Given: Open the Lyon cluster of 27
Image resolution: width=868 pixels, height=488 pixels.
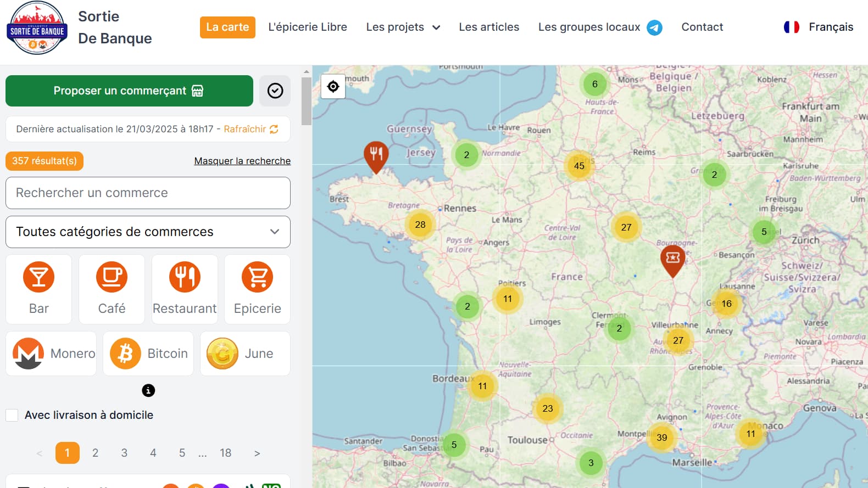Looking at the screenshot, I should [x=678, y=340].
